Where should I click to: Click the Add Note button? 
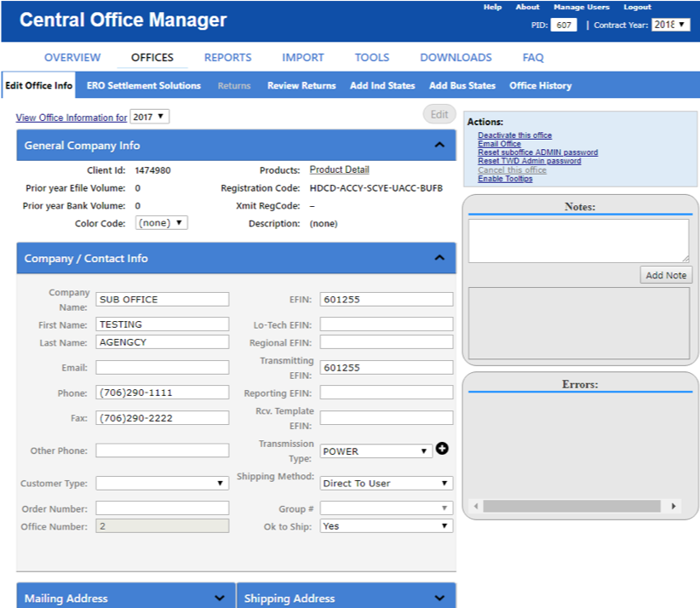(x=666, y=274)
